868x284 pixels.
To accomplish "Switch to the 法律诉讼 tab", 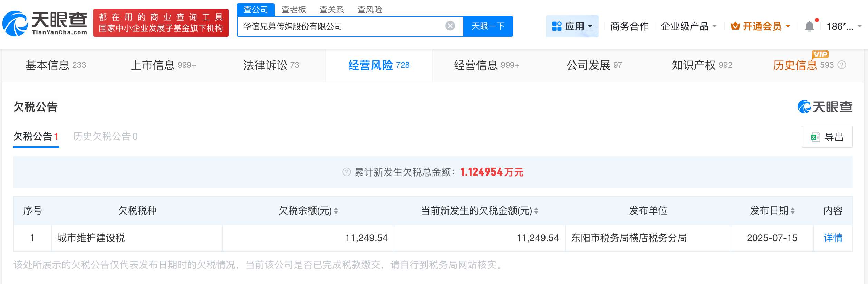I will (x=271, y=65).
